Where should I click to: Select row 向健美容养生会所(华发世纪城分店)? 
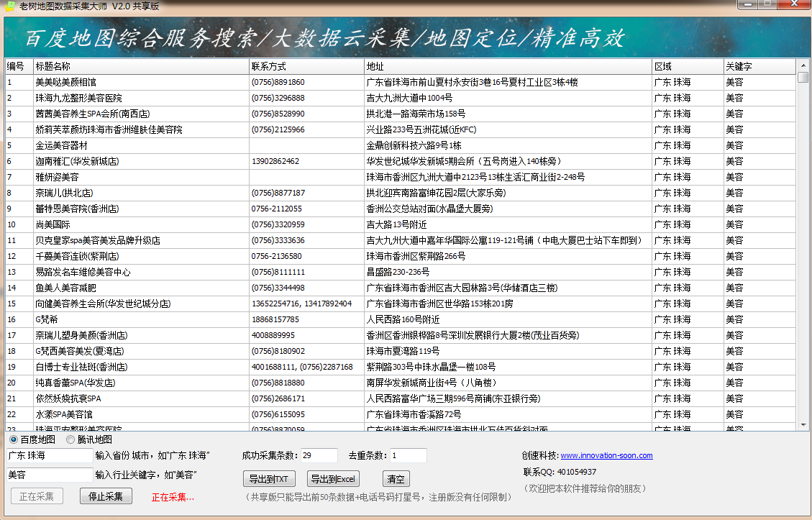pyautogui.click(x=401, y=304)
